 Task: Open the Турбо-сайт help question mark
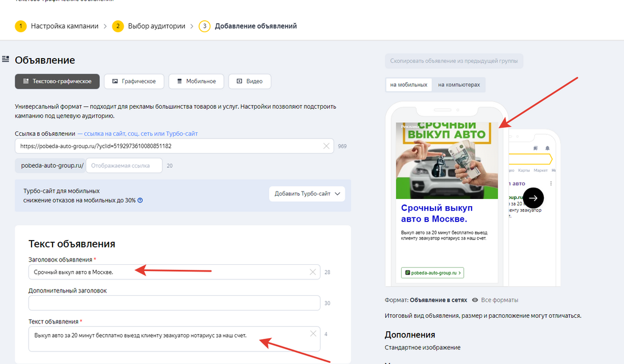coord(140,200)
